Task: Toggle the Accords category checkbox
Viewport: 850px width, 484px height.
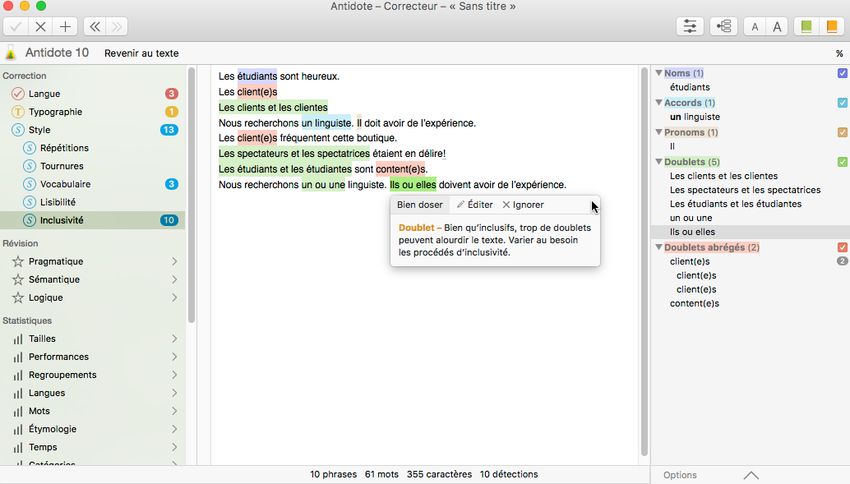Action: pyautogui.click(x=842, y=102)
